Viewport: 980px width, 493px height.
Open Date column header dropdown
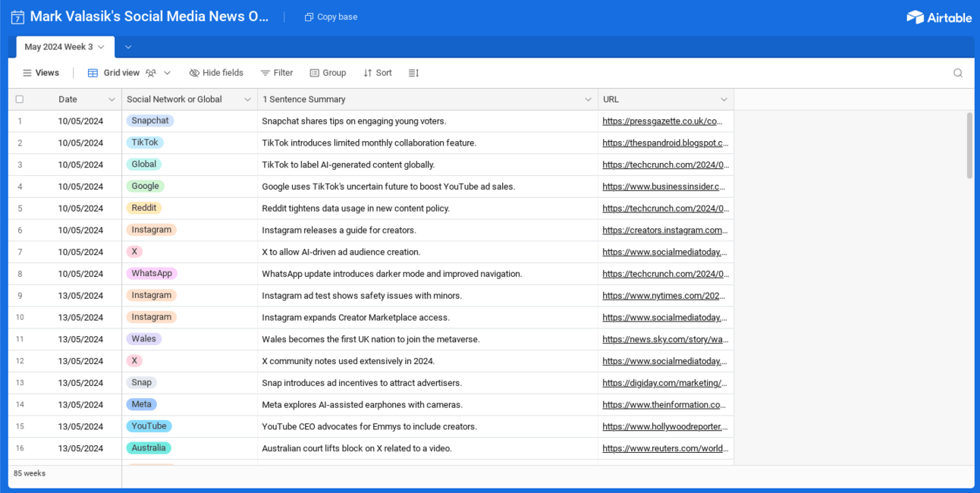(112, 99)
